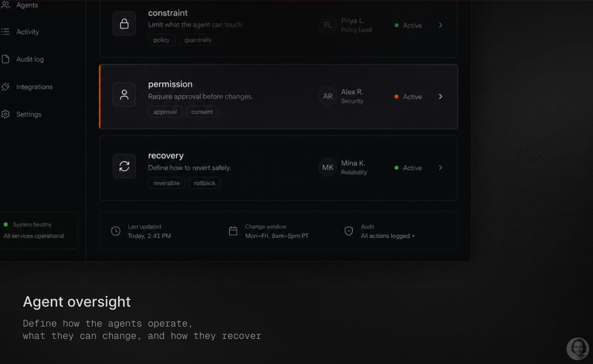Click the person icon on permission row
The height and width of the screenshot is (364, 593).
tap(124, 95)
